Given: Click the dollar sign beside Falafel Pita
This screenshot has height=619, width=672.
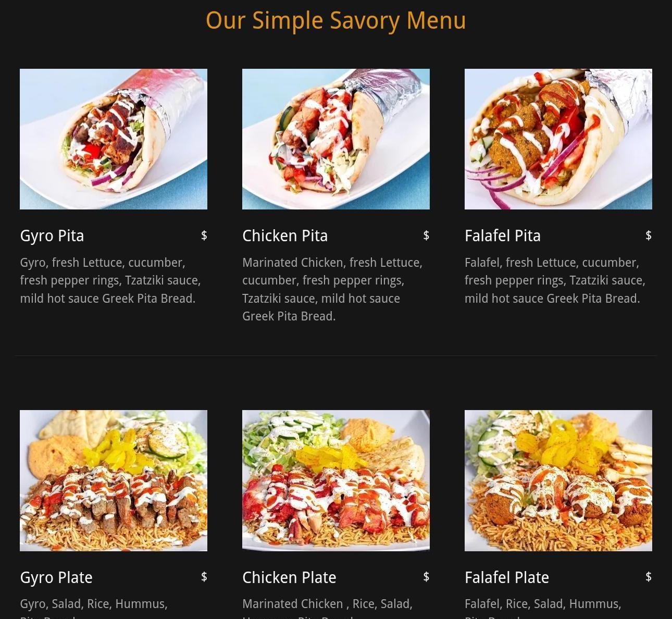Looking at the screenshot, I should pyautogui.click(x=649, y=236).
